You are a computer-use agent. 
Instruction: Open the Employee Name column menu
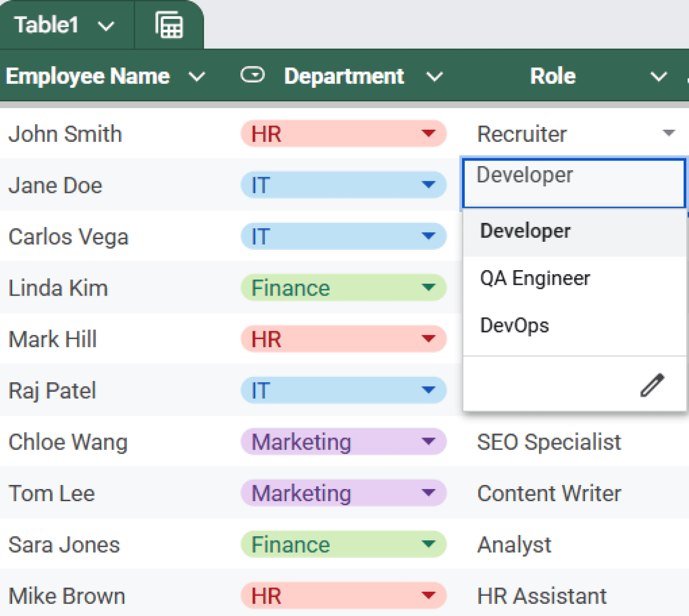point(197,76)
